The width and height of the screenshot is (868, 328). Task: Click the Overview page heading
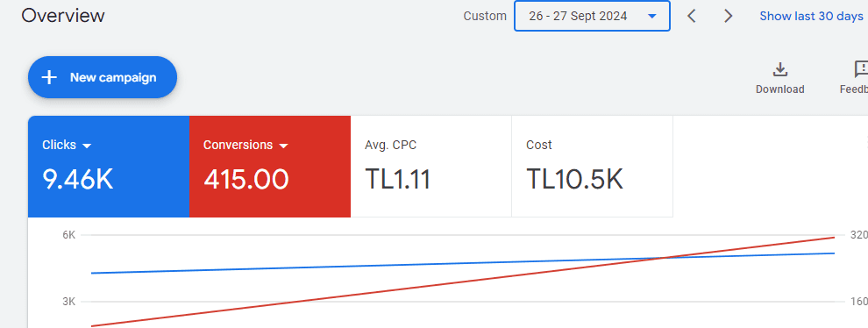click(63, 16)
